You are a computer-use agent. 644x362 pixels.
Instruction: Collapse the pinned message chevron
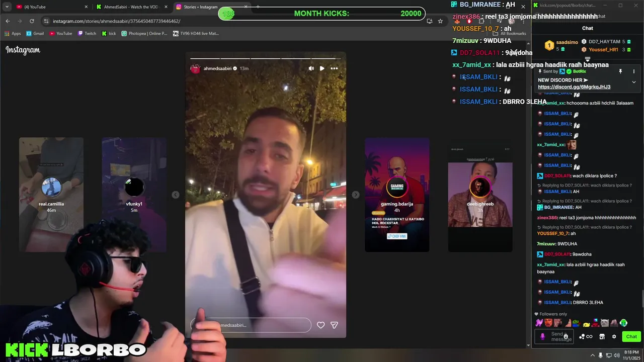(633, 82)
